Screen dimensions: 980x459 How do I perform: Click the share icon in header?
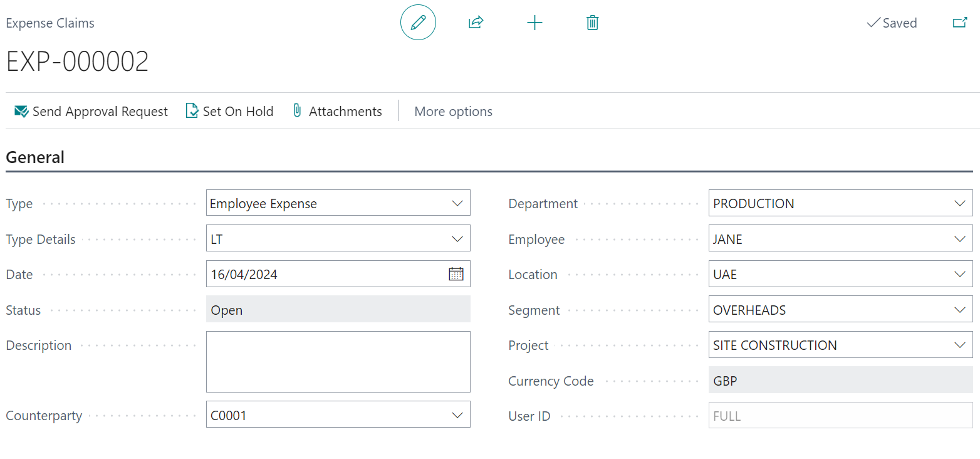(476, 23)
